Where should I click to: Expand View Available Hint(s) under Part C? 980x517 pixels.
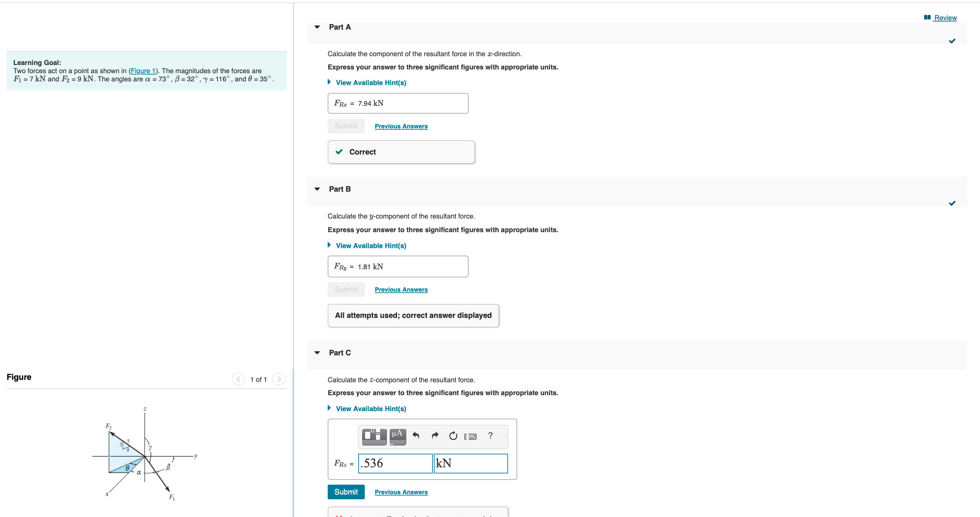click(370, 408)
